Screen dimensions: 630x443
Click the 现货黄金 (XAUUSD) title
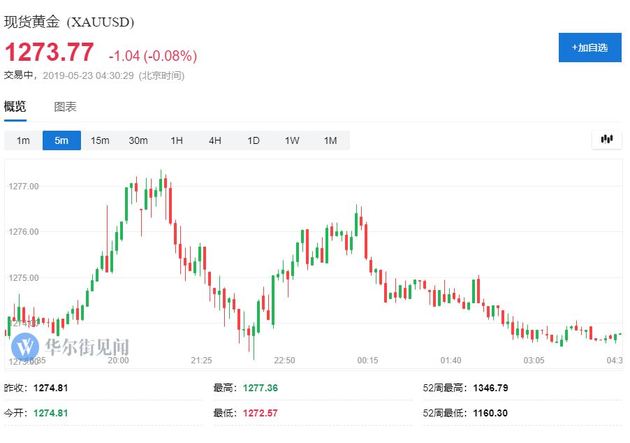click(70, 21)
